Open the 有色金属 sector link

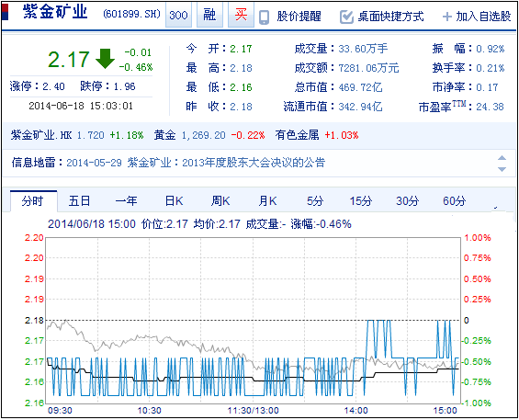pos(297,135)
